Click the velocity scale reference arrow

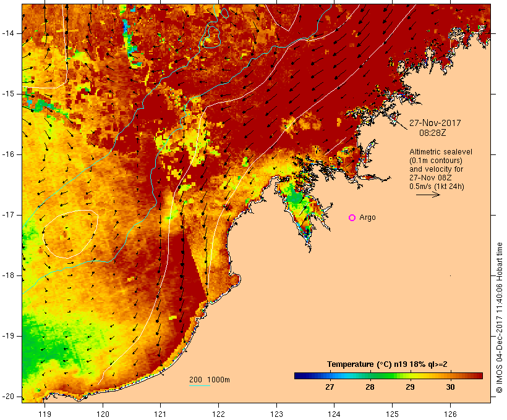coord(428,195)
